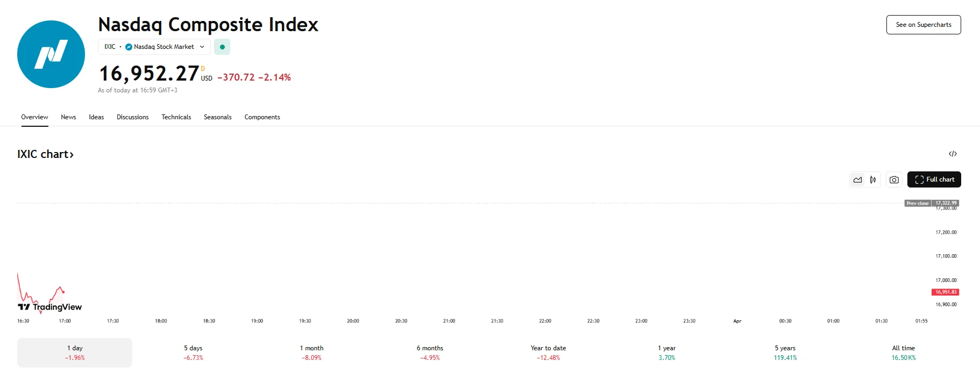Select the line chart style icon
Viewport: 980px width, 375px height.
pos(858,179)
